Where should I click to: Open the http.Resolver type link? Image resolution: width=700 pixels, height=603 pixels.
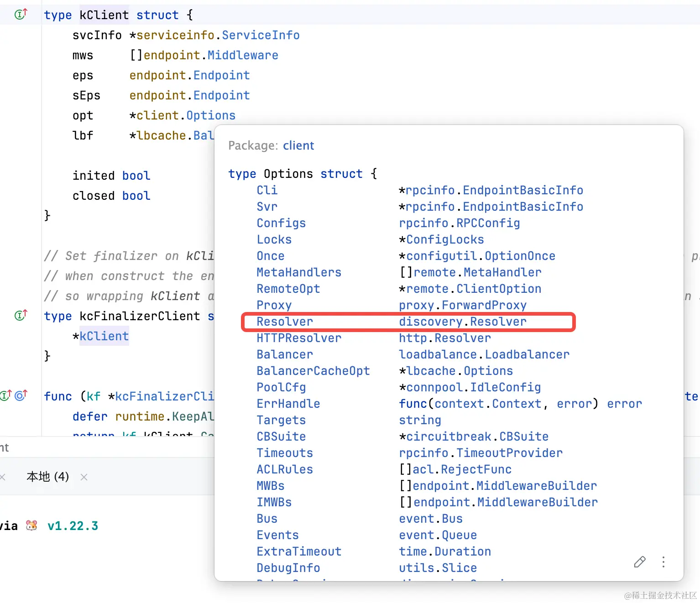coord(445,338)
